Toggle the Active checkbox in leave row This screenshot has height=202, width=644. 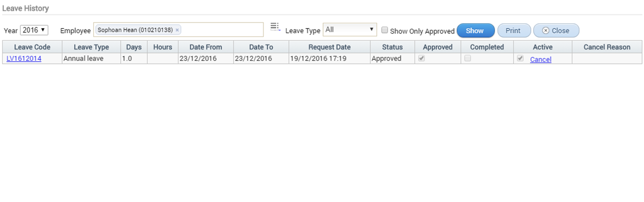click(520, 58)
